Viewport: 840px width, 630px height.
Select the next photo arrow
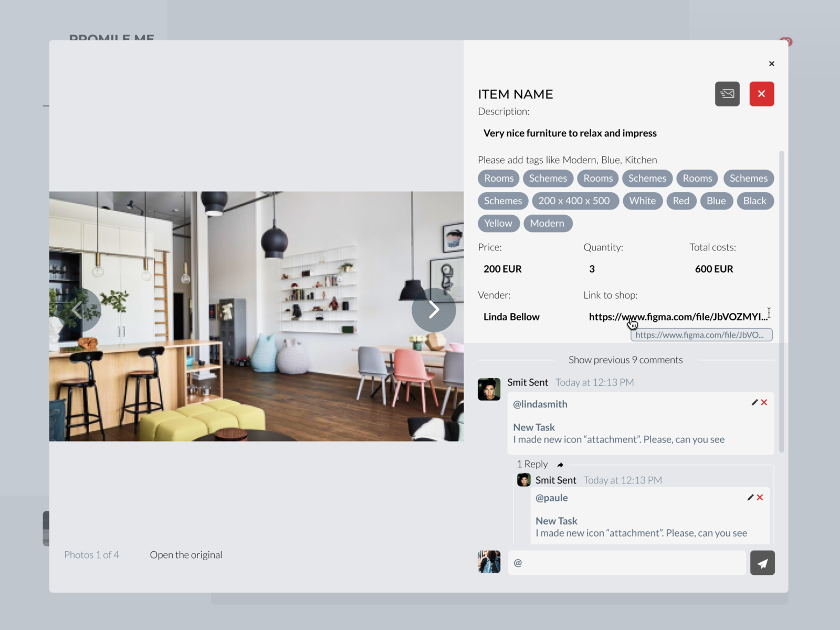point(434,310)
